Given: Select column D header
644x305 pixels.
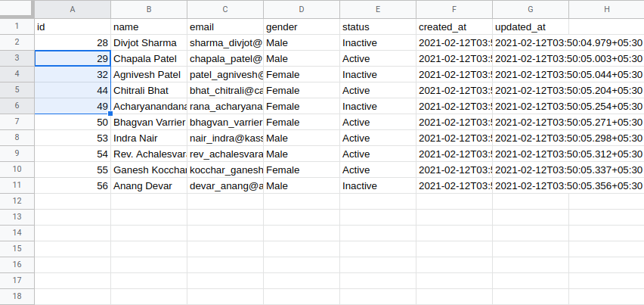Looking at the screenshot, I should (302, 9).
